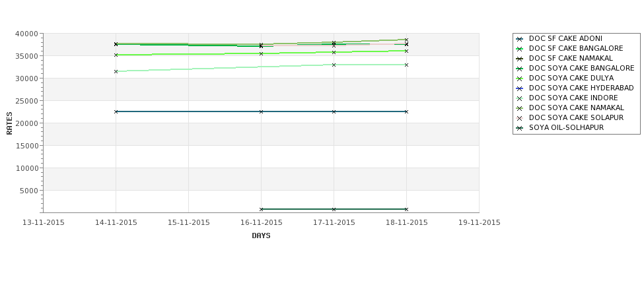Click the RATES axis title
Viewport: 644px width, 283px height.
pyautogui.click(x=9, y=123)
